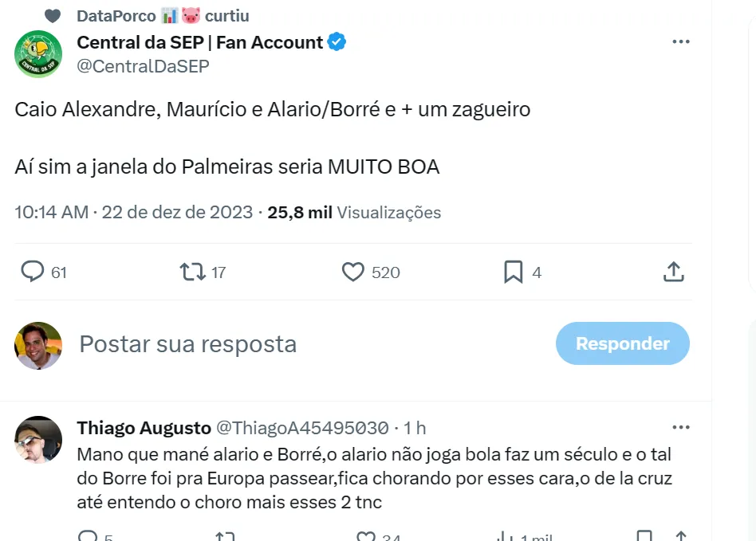The image size is (756, 541).
Task: Click the @CentralDaSEP handle
Action: pyautogui.click(x=143, y=67)
